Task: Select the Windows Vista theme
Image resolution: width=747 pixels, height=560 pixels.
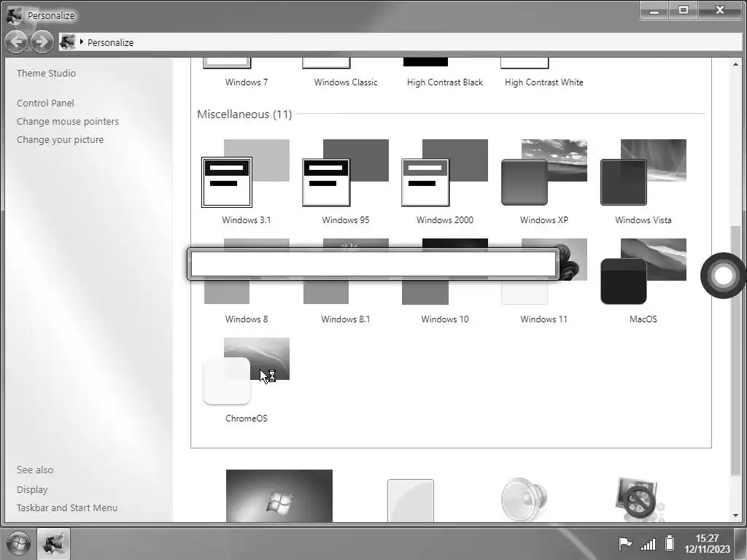Action: point(643,174)
